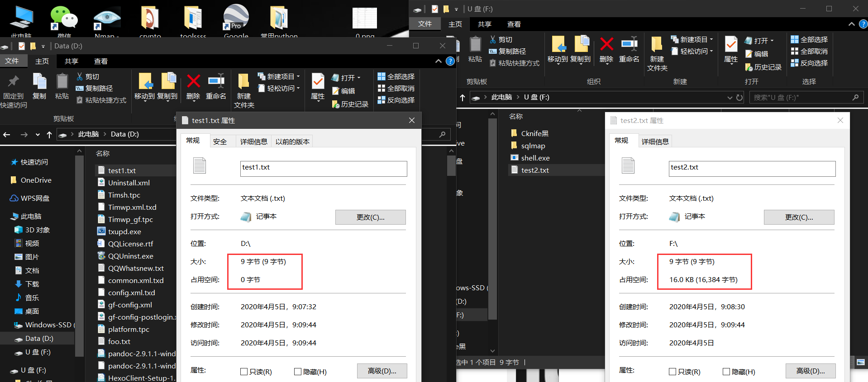Open Easy access dropdown in U盘 (F:) ribbon
The width and height of the screenshot is (868, 382).
point(692,51)
